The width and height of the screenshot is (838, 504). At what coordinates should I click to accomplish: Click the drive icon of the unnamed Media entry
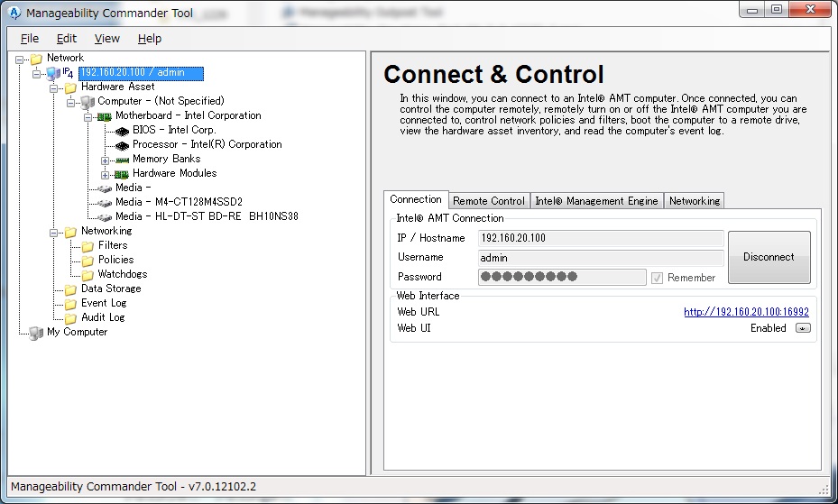tap(105, 188)
